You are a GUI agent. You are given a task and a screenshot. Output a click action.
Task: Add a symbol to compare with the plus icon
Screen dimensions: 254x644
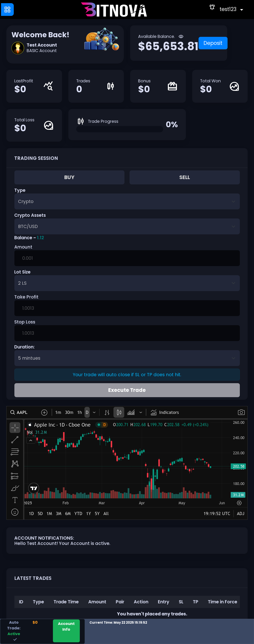tap(44, 412)
